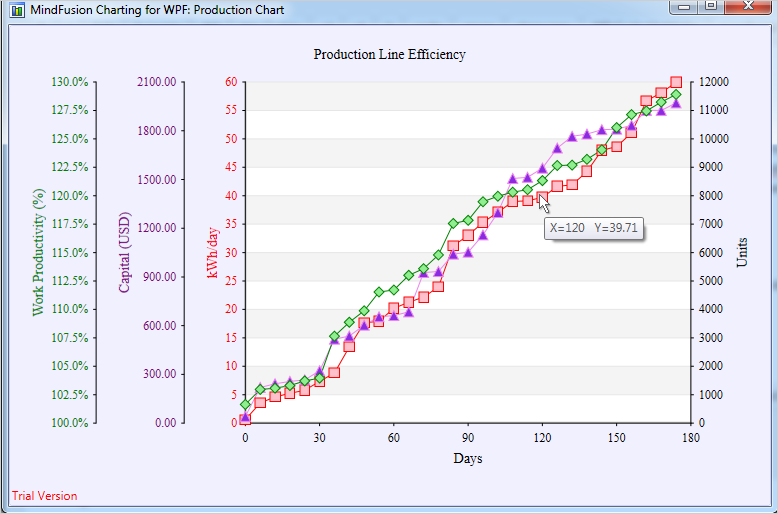Minimize the Production Chart window
Screen dimensions: 778x514
(x=685, y=6)
